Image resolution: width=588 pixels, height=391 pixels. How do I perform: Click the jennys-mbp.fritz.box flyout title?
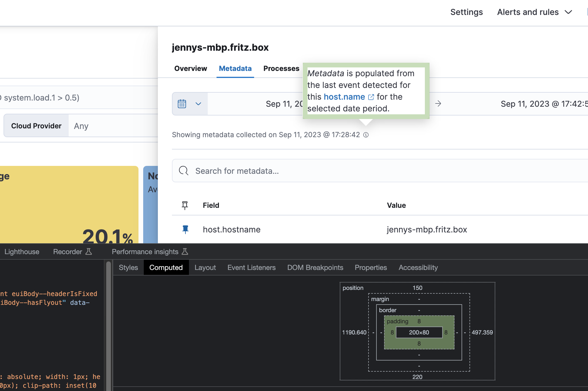coord(220,47)
